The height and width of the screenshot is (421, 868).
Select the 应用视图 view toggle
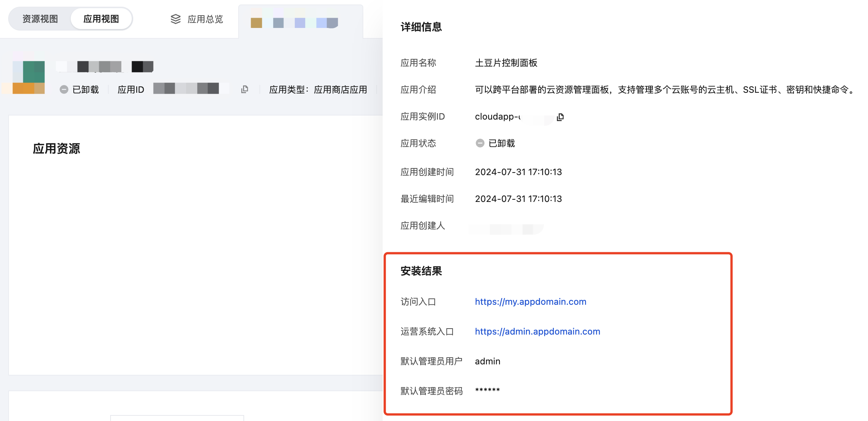(101, 19)
